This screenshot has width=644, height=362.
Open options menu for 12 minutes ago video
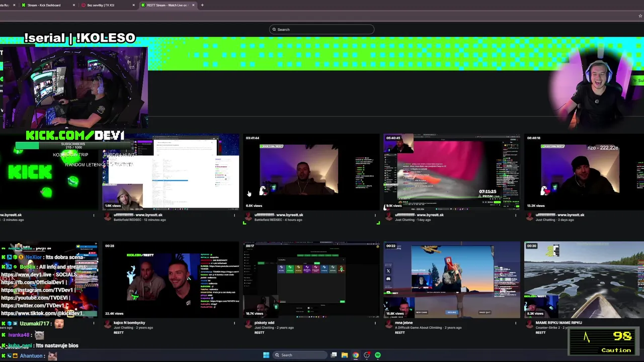[x=234, y=215]
